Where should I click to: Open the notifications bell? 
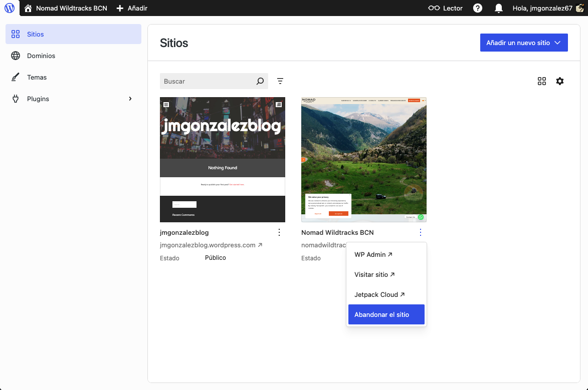[498, 8]
